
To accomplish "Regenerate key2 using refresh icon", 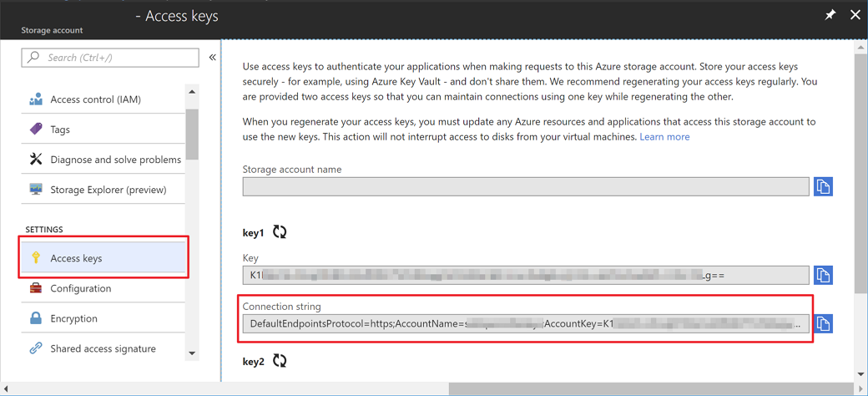I will click(280, 361).
